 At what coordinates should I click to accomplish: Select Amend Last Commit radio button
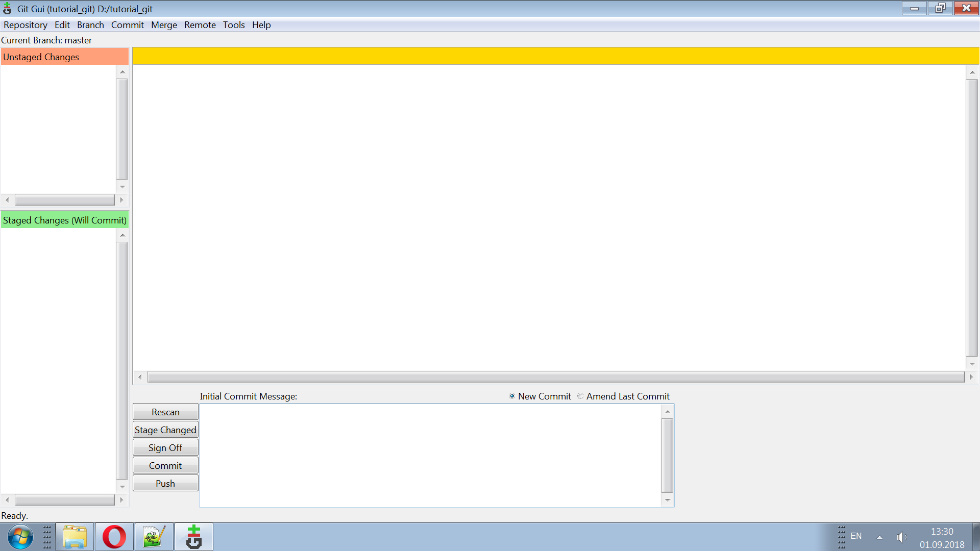coord(580,396)
